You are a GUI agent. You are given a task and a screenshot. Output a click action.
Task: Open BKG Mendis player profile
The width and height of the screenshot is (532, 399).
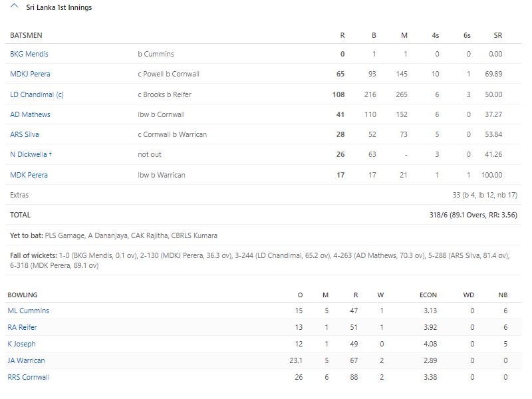click(29, 54)
